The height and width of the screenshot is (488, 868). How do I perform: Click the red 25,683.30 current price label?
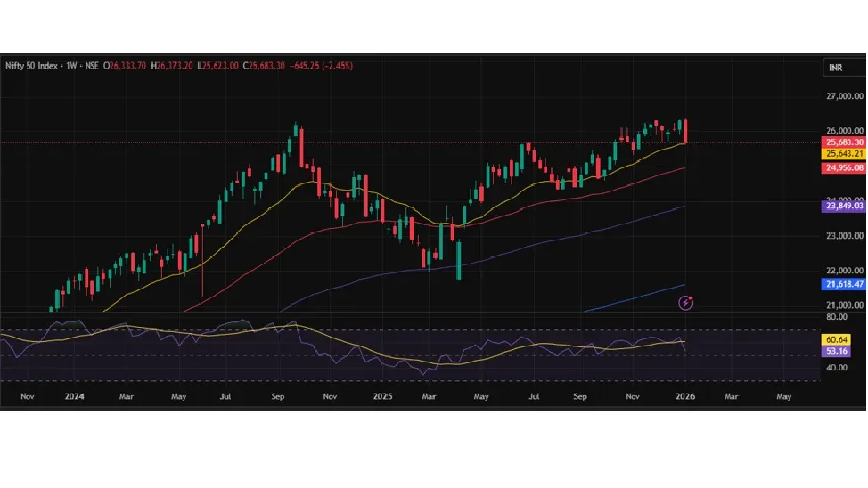(844, 142)
